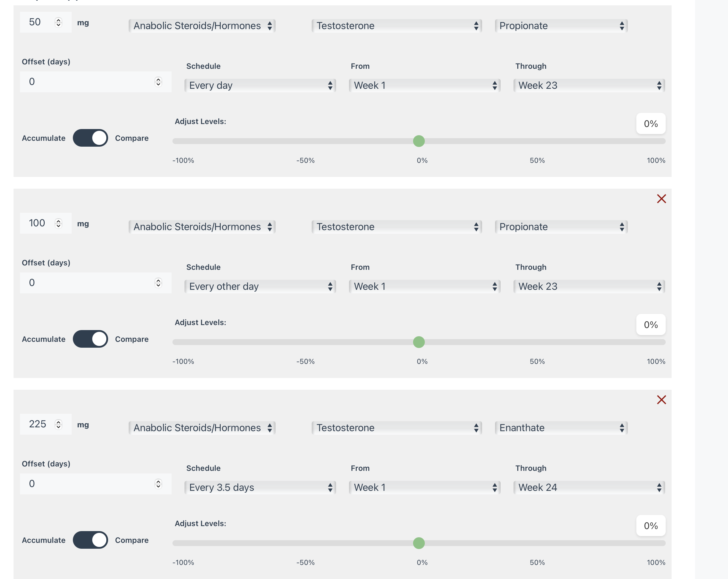
Task: Open Testosterone compound dropdown in first row
Action: point(396,26)
